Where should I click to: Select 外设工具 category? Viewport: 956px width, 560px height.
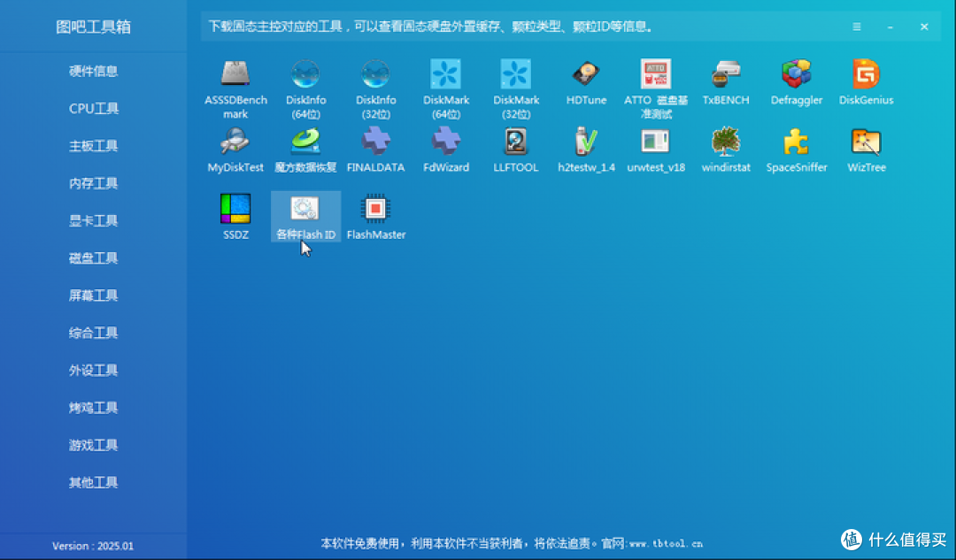tap(93, 371)
